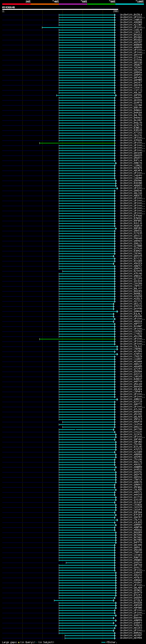
Task: Select hit label UniRef100_Q9P769
Action: coord(131,565)
